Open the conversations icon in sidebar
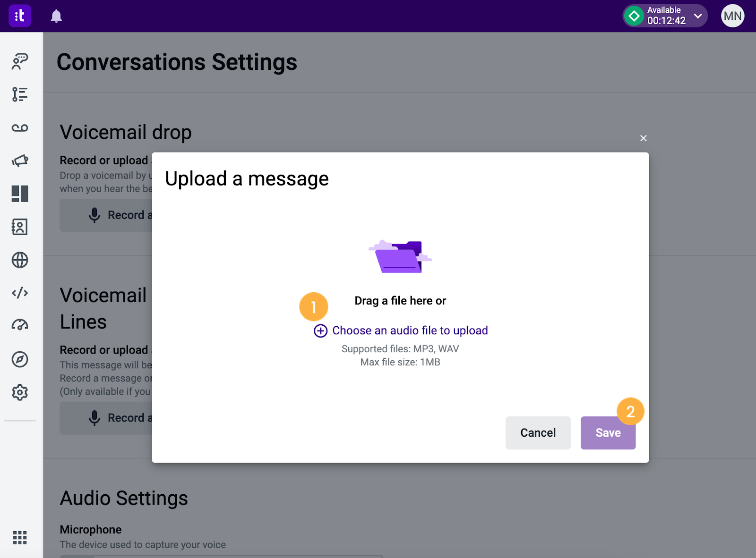Image resolution: width=756 pixels, height=558 pixels. point(20,61)
